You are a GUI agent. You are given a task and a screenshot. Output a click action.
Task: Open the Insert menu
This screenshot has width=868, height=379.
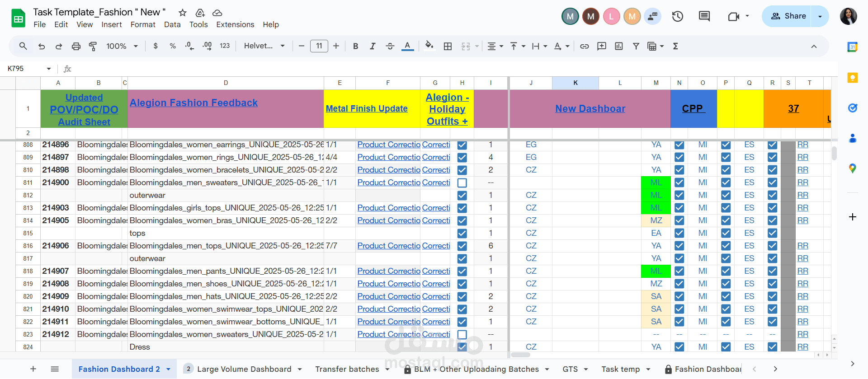coord(112,24)
